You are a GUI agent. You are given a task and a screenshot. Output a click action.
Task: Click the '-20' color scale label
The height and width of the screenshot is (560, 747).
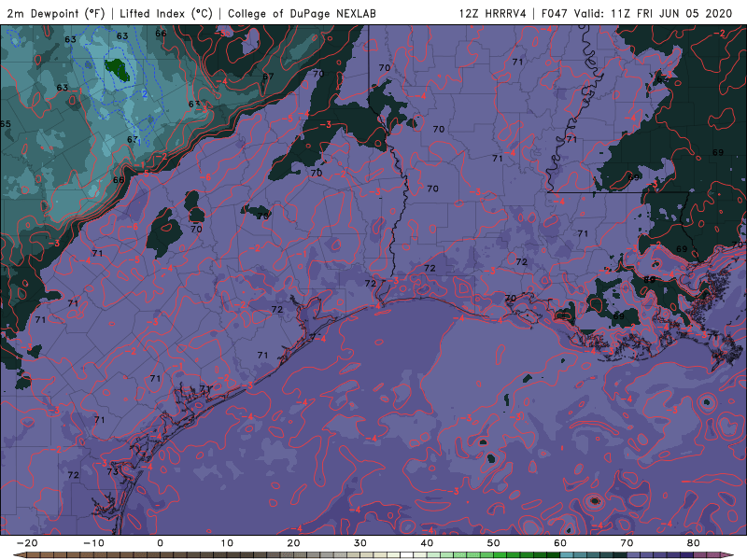27,543
